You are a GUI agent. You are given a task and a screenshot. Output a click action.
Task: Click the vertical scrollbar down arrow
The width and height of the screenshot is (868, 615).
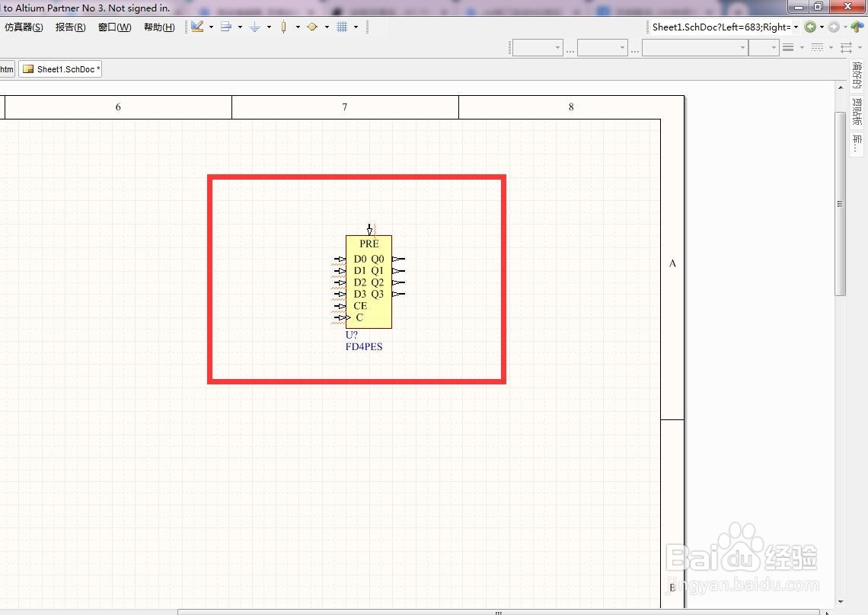pyautogui.click(x=841, y=601)
